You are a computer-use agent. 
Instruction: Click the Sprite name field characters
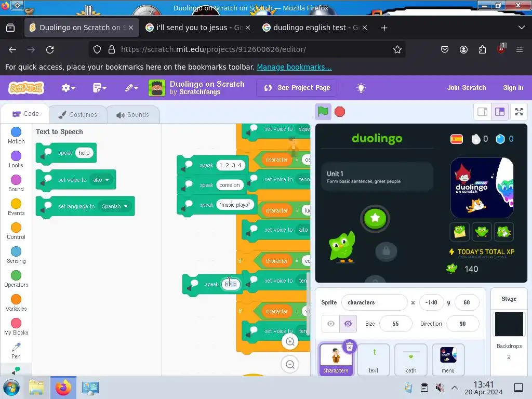click(374, 302)
